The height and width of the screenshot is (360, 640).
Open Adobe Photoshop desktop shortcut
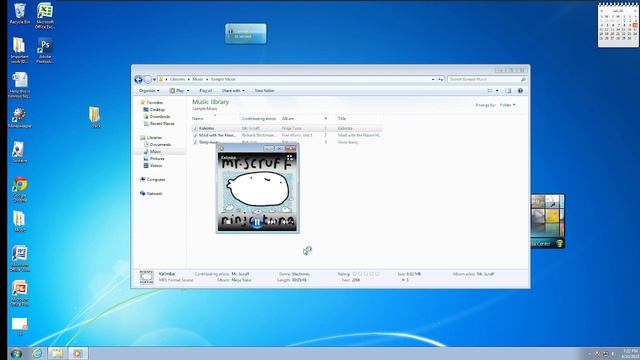(45, 51)
